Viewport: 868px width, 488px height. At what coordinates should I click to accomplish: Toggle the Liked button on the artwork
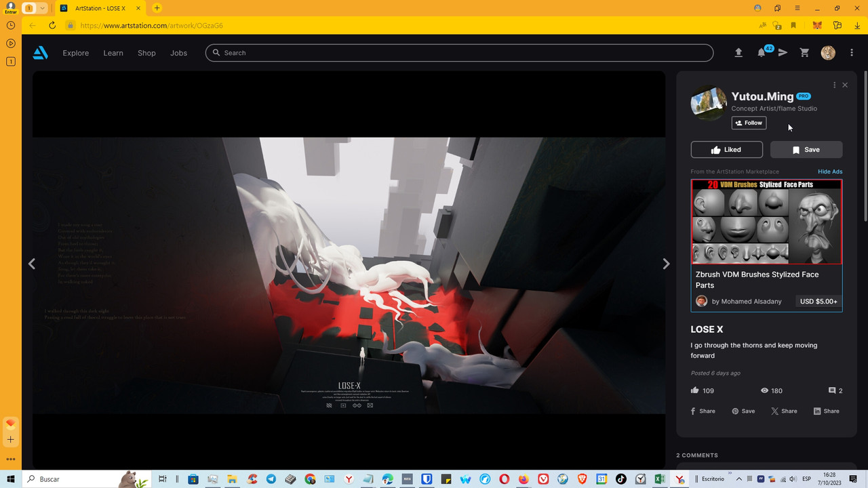point(726,149)
